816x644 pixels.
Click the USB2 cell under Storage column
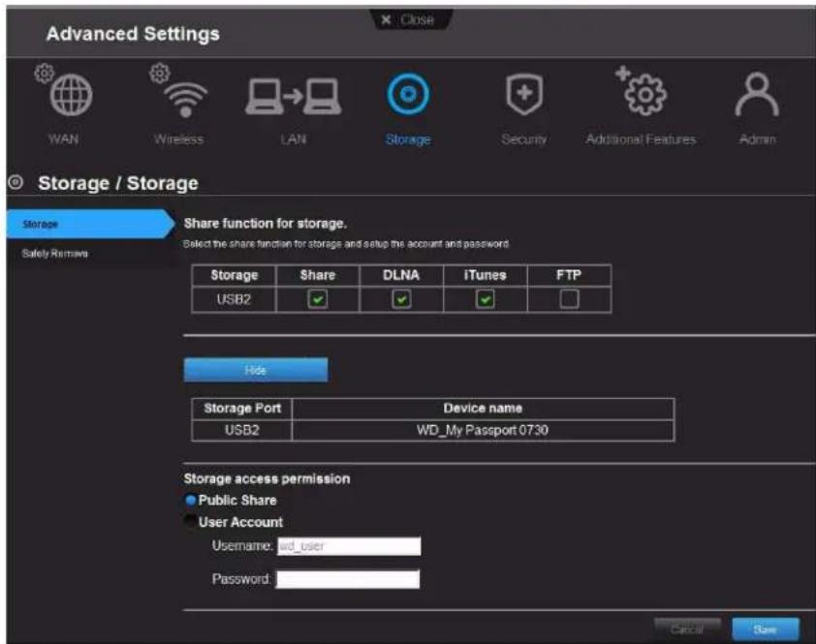tap(234, 299)
